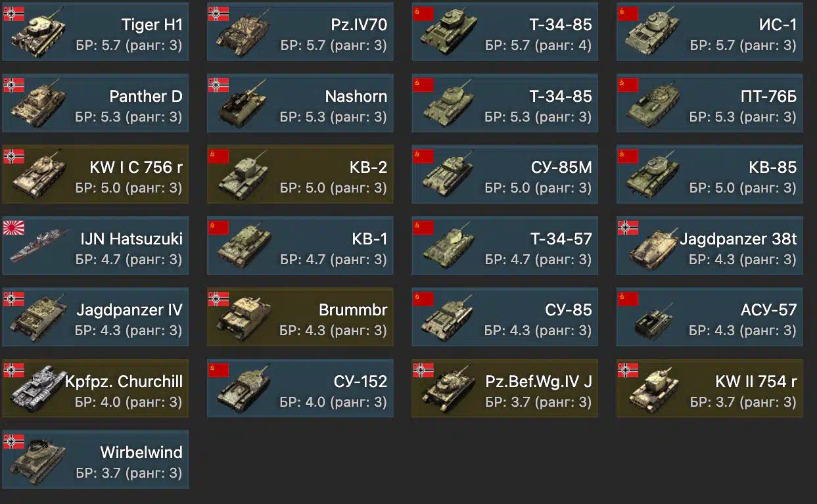Viewport: 817px width, 504px height.
Task: Click the Japanese flag on IJN Hatsuzuki
Action: coord(13,227)
